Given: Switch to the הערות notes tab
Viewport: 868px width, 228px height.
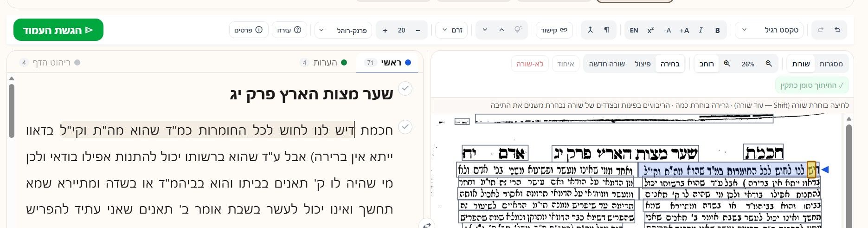Looking at the screenshot, I should [x=323, y=63].
